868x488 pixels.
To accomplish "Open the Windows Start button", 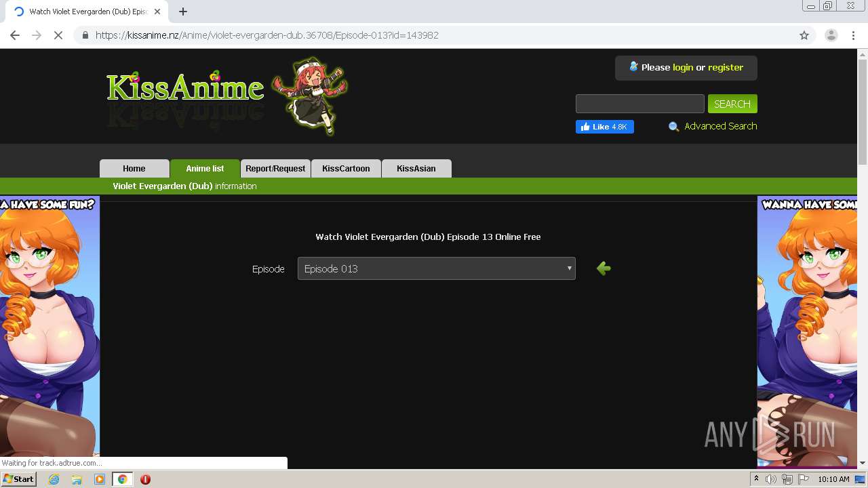I will point(18,479).
